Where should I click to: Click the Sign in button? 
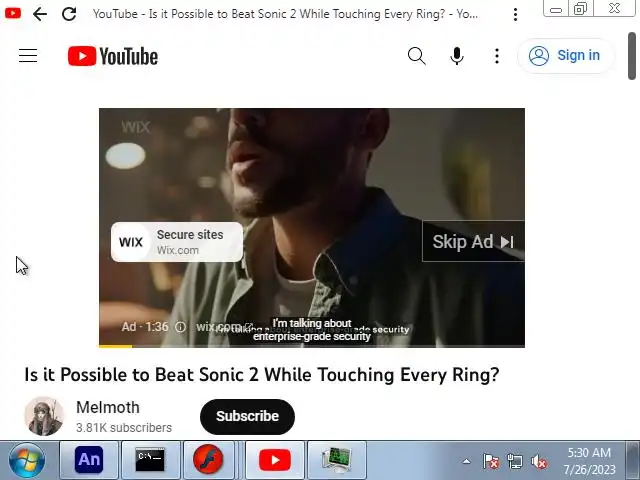(565, 56)
